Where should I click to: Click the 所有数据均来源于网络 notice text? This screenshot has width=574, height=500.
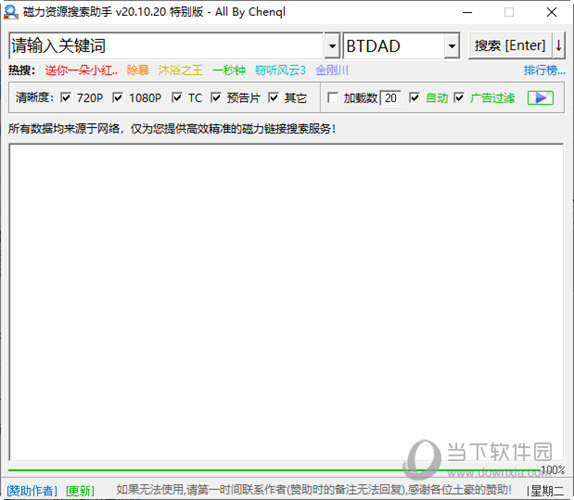[x=172, y=128]
